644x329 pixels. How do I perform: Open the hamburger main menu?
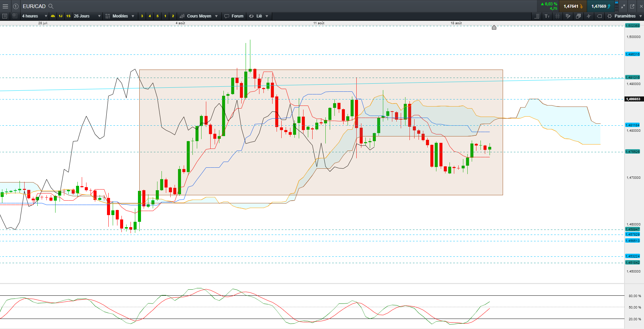tap(5, 6)
